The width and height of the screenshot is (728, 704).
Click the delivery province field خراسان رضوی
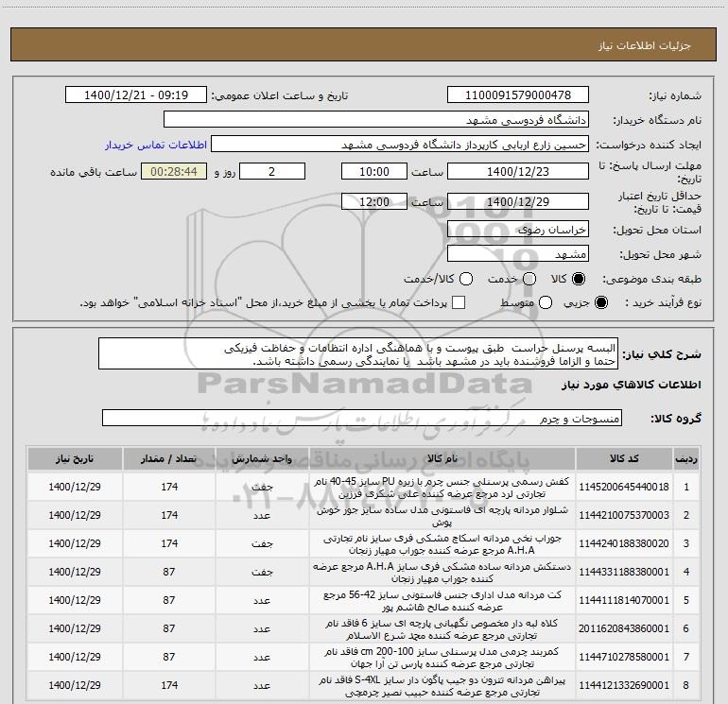tap(518, 230)
